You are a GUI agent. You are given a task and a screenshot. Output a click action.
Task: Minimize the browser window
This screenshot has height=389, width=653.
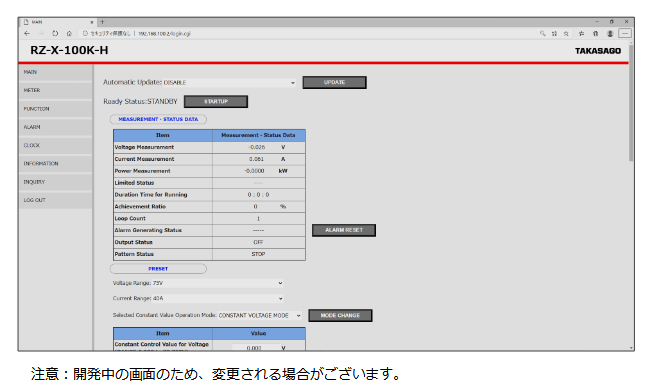pos(597,22)
